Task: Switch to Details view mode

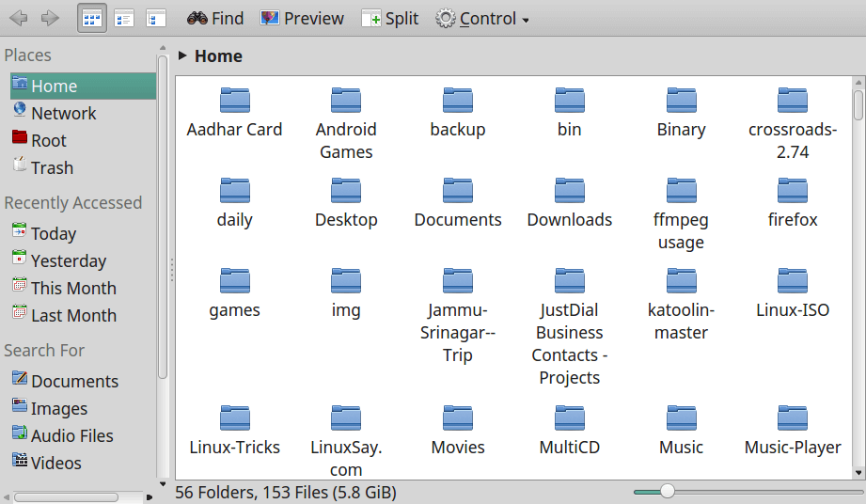Action: [156, 18]
